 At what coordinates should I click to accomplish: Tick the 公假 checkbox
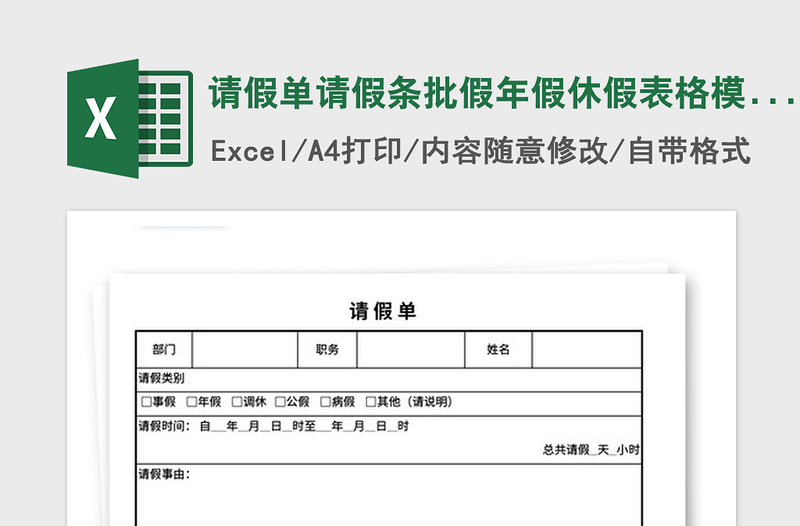[x=280, y=402]
